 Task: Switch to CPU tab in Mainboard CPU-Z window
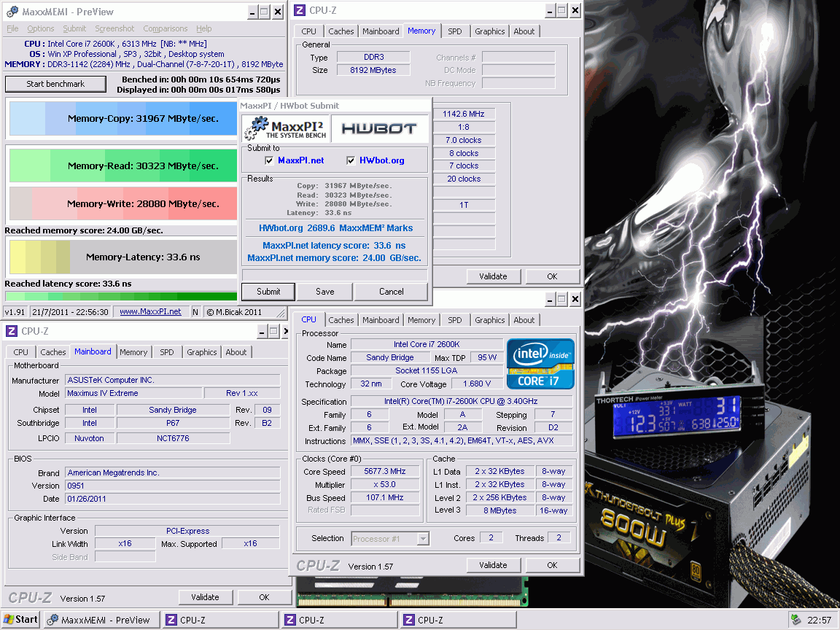click(21, 352)
